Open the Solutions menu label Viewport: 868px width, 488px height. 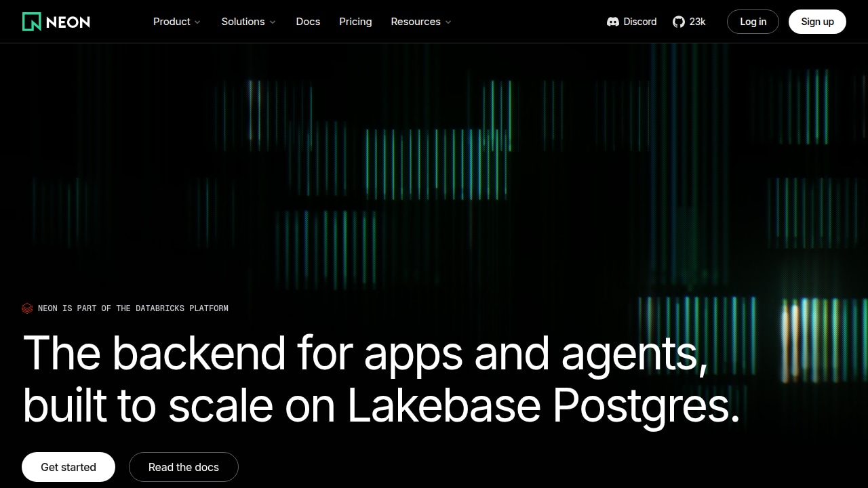point(243,22)
